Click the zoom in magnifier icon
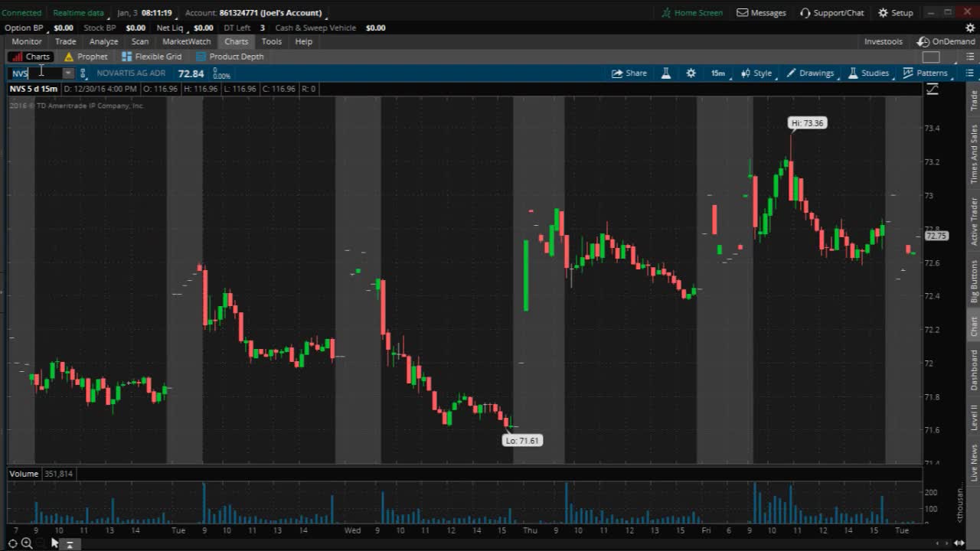The height and width of the screenshot is (551, 980). [27, 543]
